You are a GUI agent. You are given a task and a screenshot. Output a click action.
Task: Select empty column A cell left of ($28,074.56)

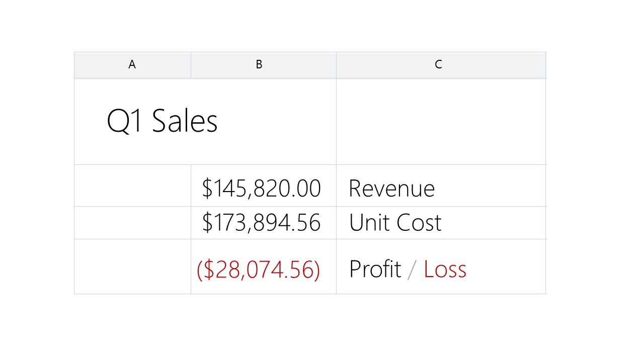click(x=132, y=266)
